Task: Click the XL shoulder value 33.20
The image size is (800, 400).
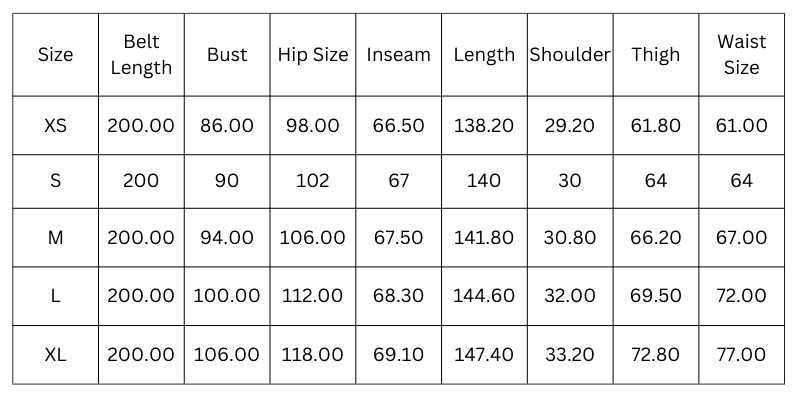Action: tap(569, 355)
